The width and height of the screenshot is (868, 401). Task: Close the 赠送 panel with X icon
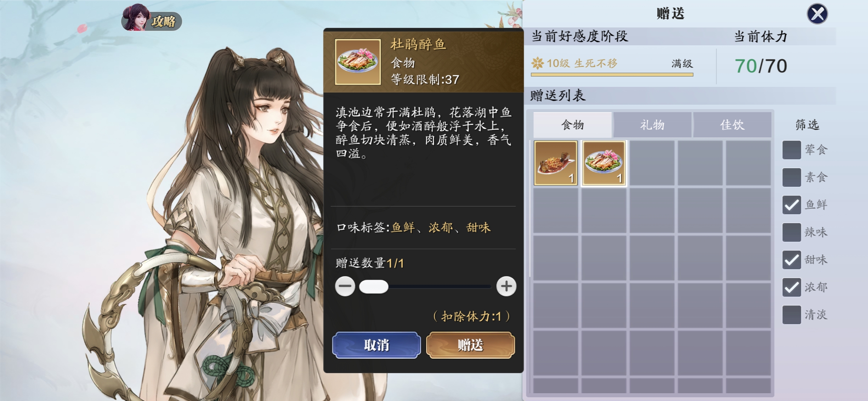[x=817, y=14]
